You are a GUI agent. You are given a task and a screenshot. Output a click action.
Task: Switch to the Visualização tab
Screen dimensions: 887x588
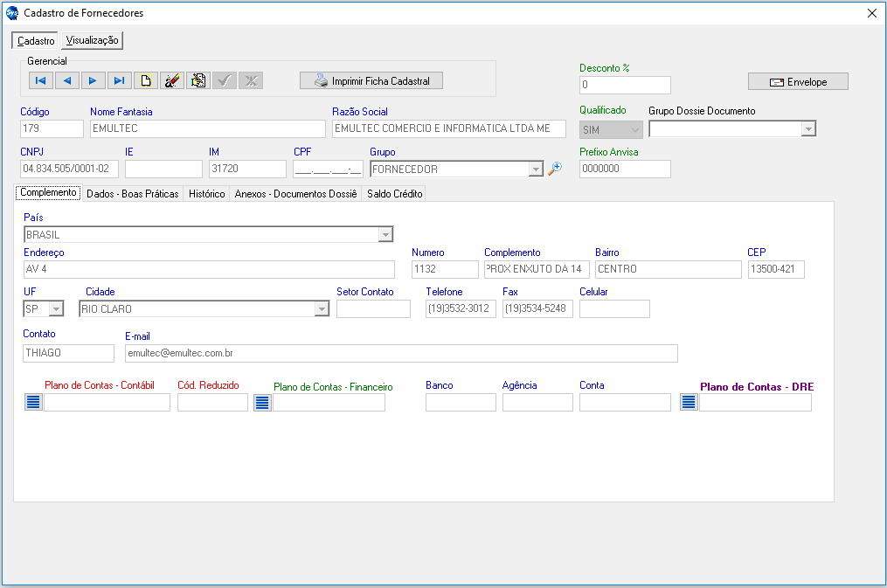coord(93,40)
